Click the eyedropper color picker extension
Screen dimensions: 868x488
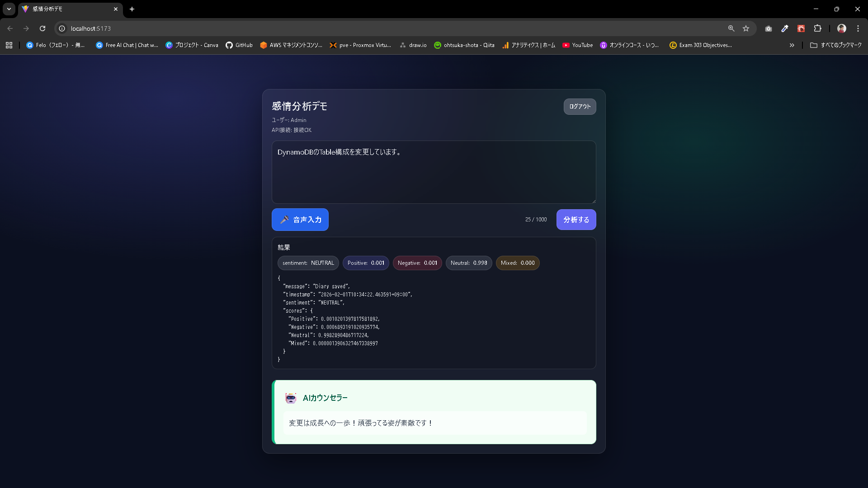coord(785,28)
